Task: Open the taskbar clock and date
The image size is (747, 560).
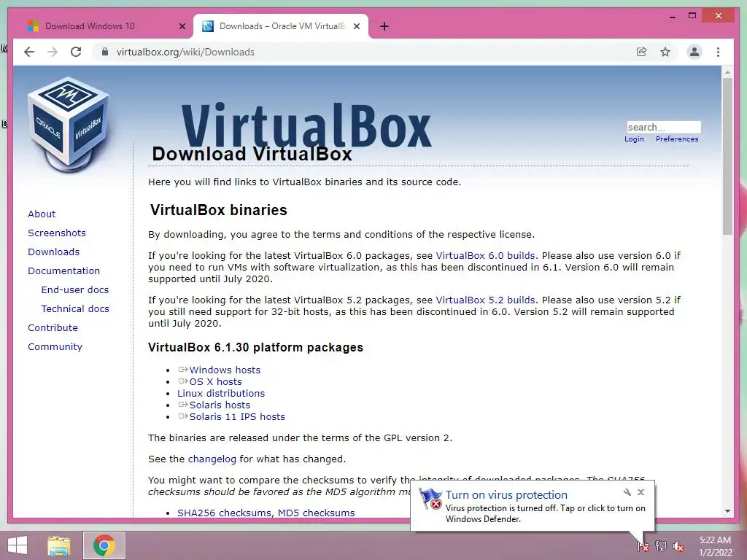Action: click(x=715, y=546)
